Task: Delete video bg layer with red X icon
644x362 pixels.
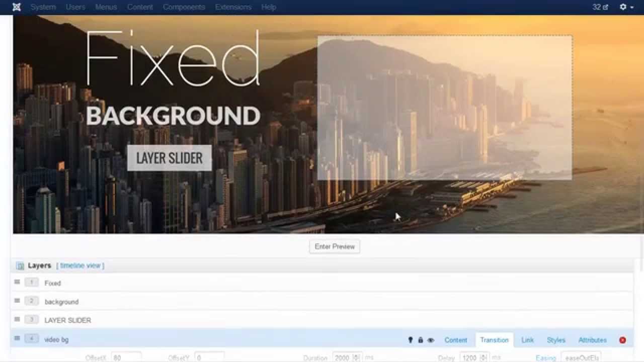Action: (x=622, y=340)
